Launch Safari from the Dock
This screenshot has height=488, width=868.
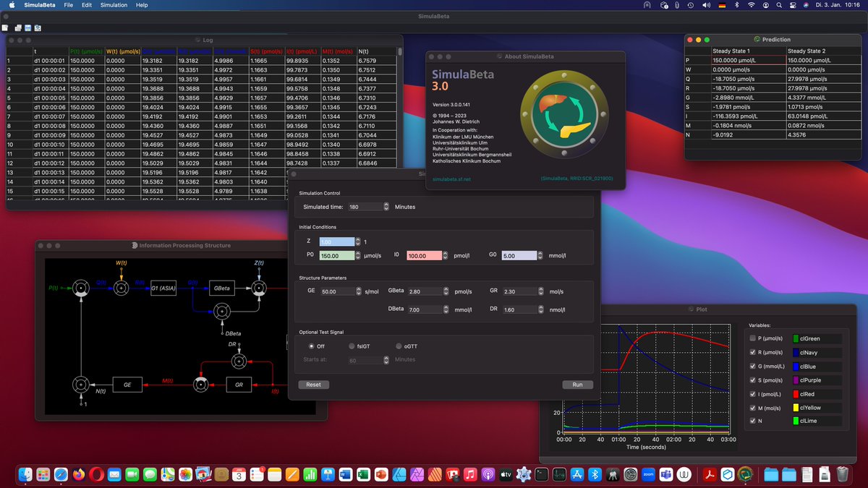pos(61,474)
